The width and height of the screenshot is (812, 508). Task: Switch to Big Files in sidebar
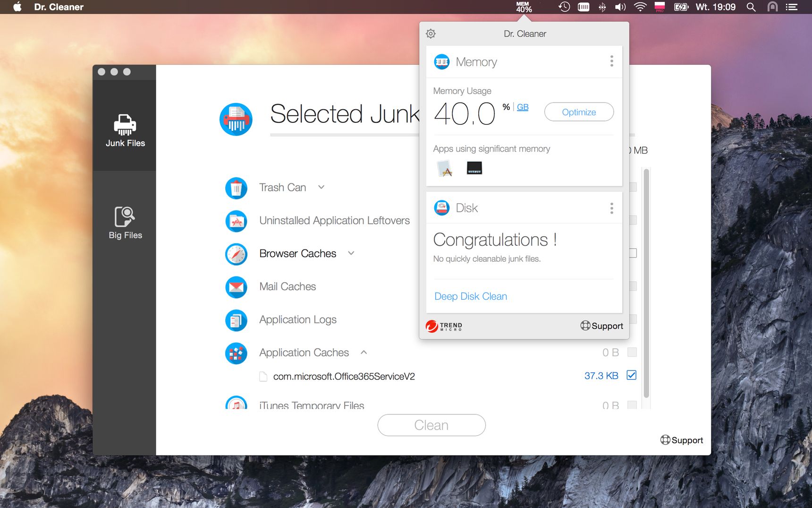coord(125,223)
